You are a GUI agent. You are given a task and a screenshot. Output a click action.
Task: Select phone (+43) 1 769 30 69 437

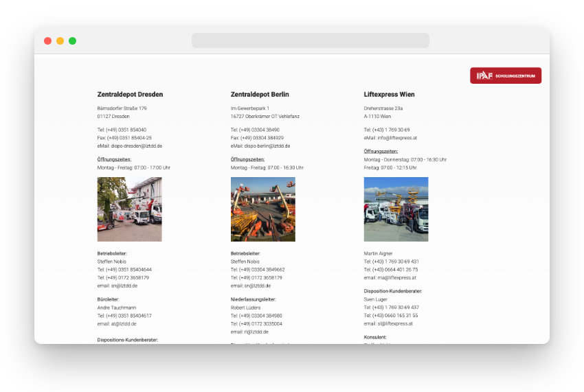pos(395,308)
